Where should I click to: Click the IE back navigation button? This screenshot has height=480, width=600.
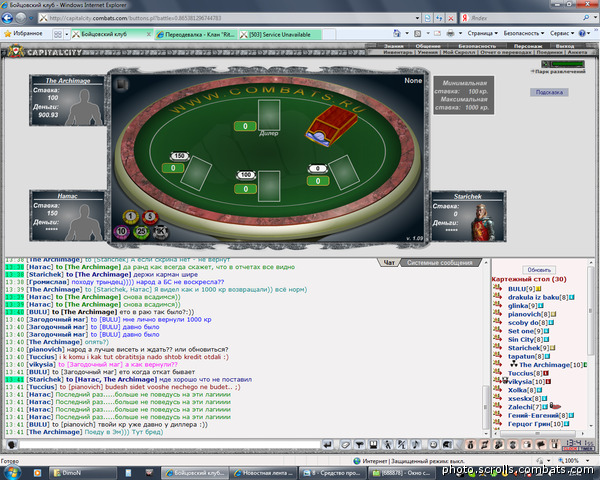7,18
